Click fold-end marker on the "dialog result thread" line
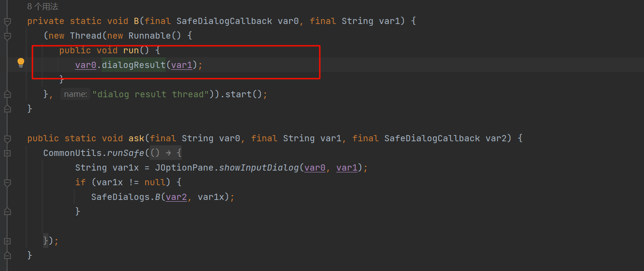644x271 pixels. coord(7,94)
